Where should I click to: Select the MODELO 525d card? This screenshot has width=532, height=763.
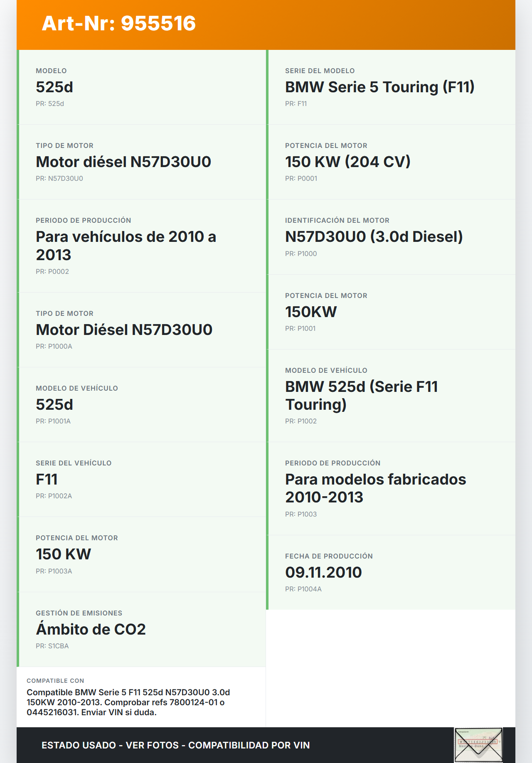[x=141, y=87]
